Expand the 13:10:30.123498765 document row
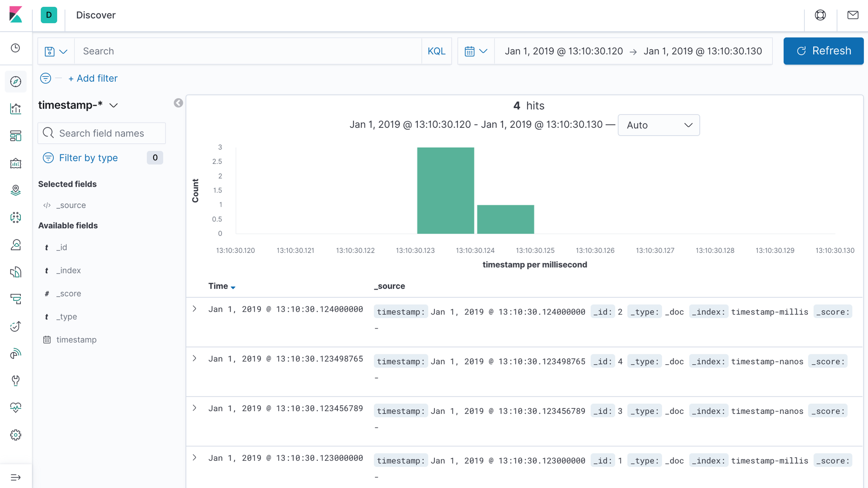 point(195,358)
